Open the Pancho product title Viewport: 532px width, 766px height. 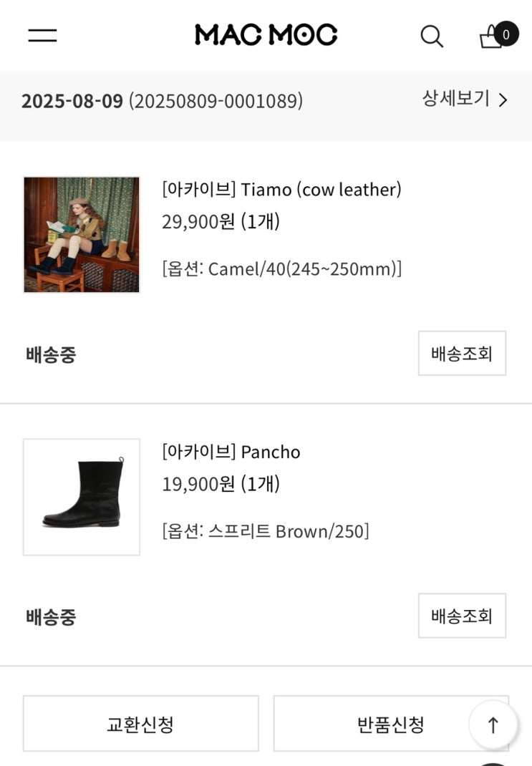tap(231, 452)
